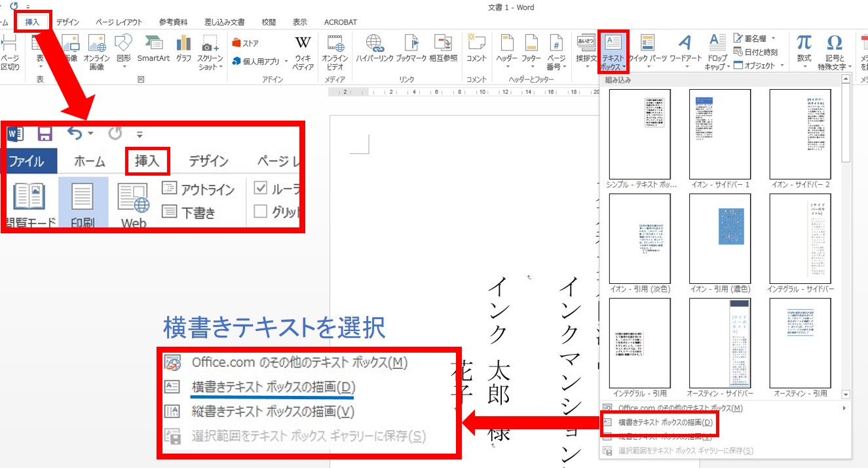
Task: Click the undo arrow in the enlarged toolbar
Action: 76,133
